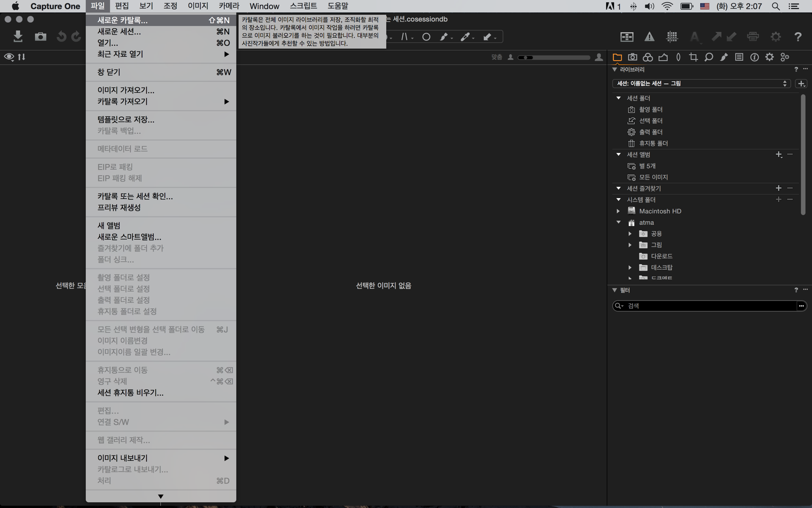The image size is (812, 508).
Task: Open the Lens correction tool tab
Action: (x=678, y=57)
